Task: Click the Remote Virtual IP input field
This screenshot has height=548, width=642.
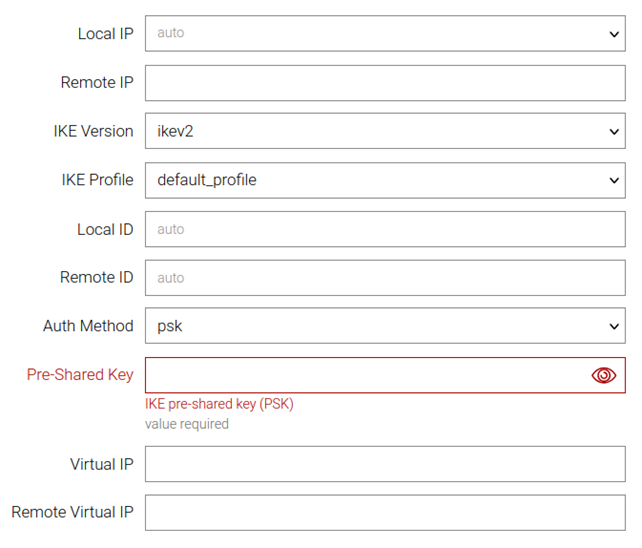Action: 385,512
